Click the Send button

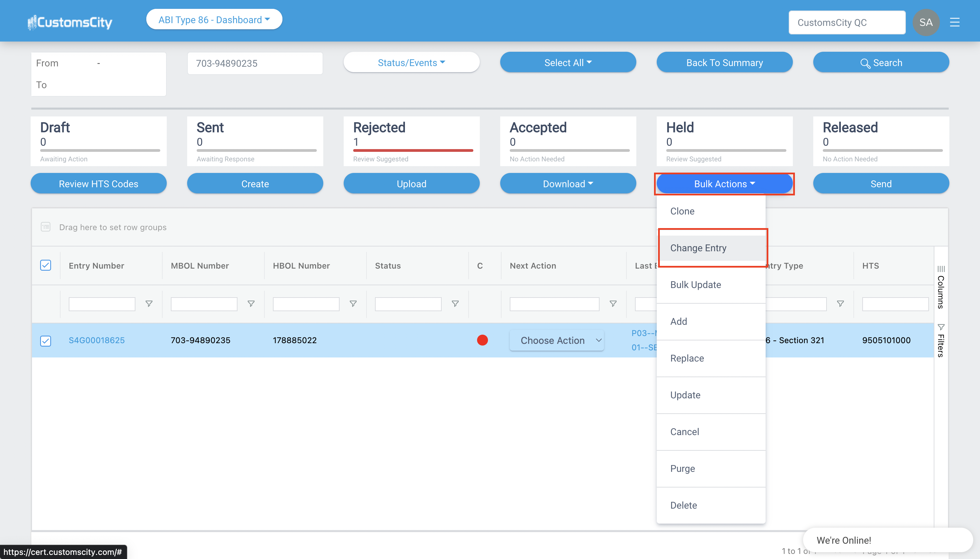pos(881,183)
